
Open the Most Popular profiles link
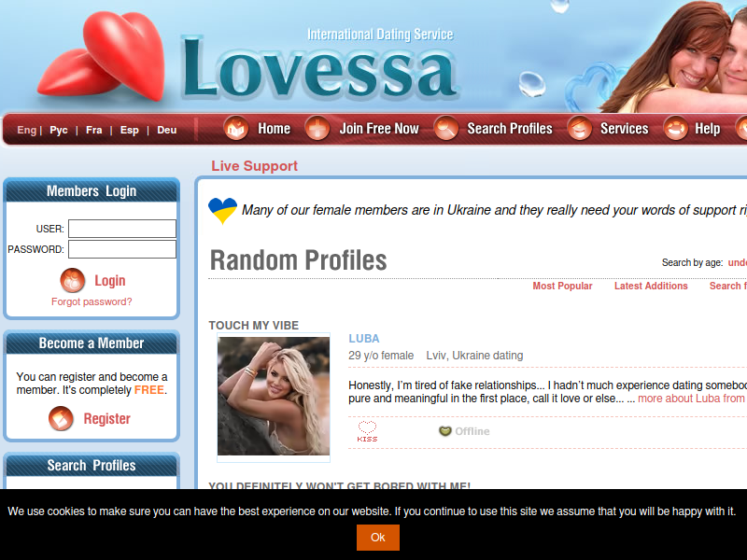[562, 286]
